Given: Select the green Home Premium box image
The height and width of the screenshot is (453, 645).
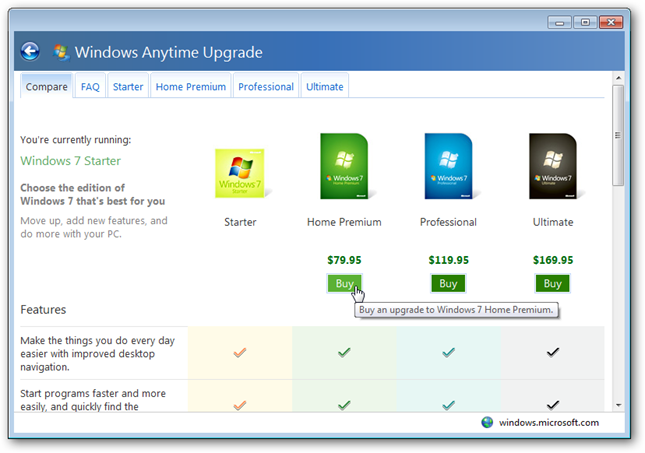Looking at the screenshot, I should tap(345, 166).
